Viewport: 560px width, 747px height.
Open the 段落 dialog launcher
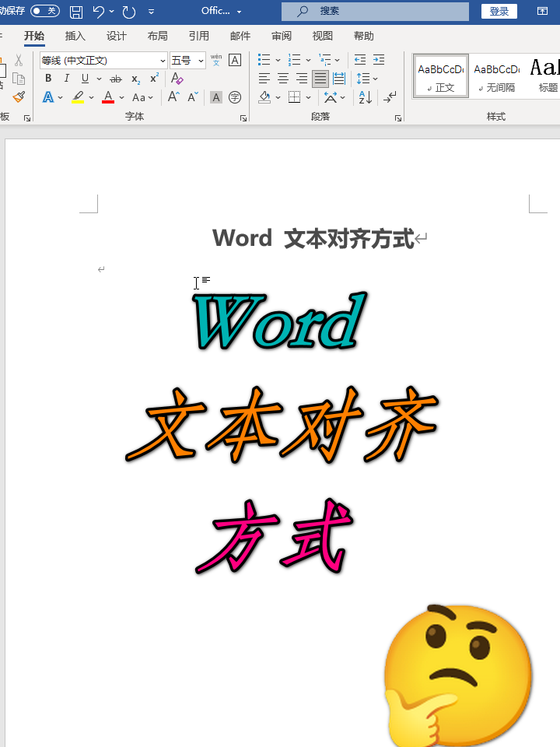[398, 117]
